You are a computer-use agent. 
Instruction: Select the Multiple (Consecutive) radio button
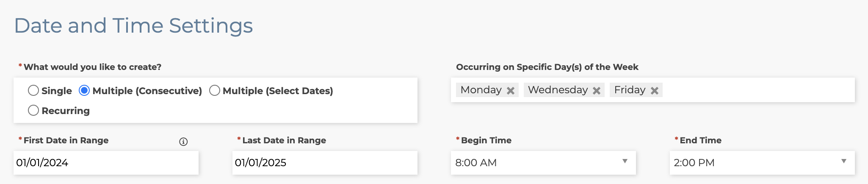84,90
